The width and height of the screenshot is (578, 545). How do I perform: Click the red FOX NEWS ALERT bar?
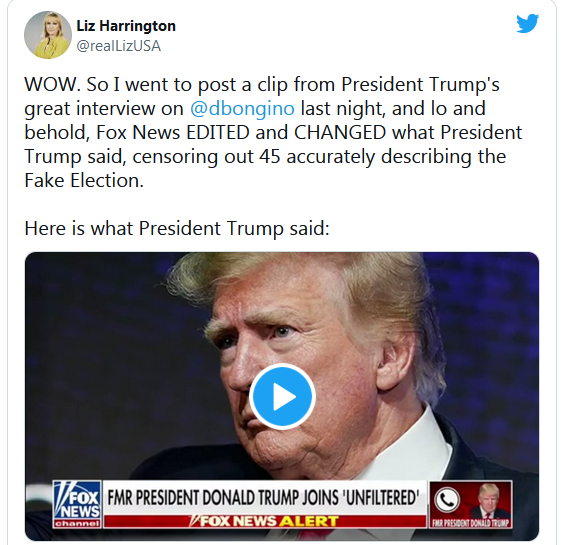265,521
